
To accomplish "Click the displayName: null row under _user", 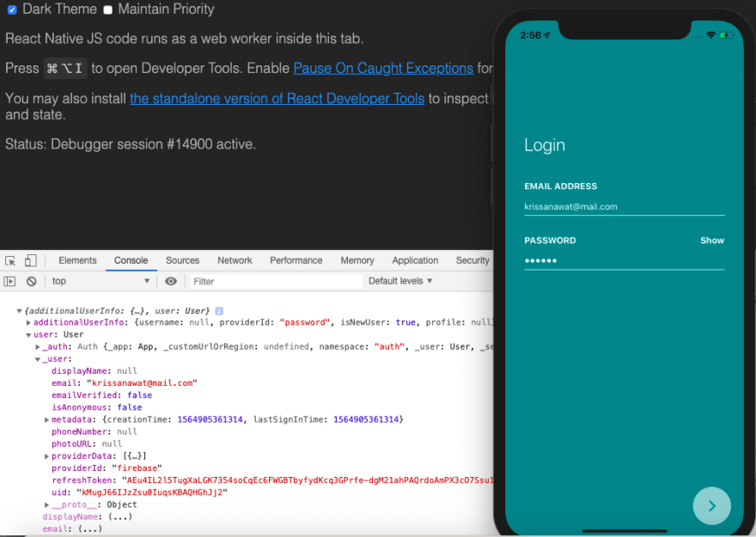I will (x=94, y=371).
